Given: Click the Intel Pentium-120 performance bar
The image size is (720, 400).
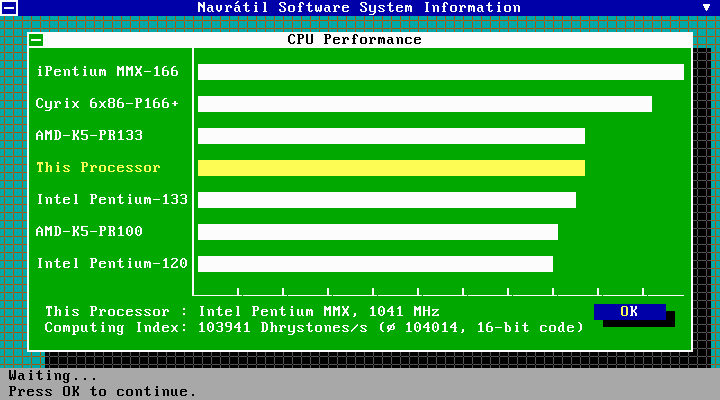Looking at the screenshot, I should tap(375, 264).
